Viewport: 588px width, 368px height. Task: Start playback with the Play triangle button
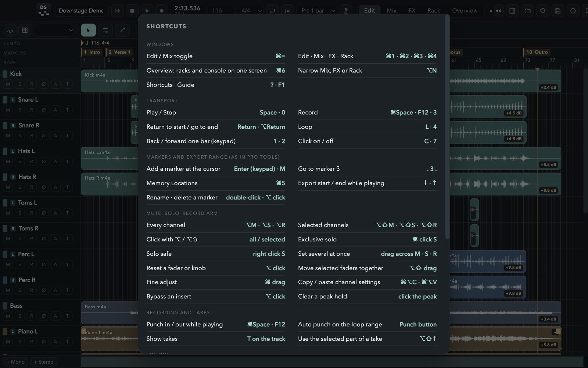tap(147, 11)
